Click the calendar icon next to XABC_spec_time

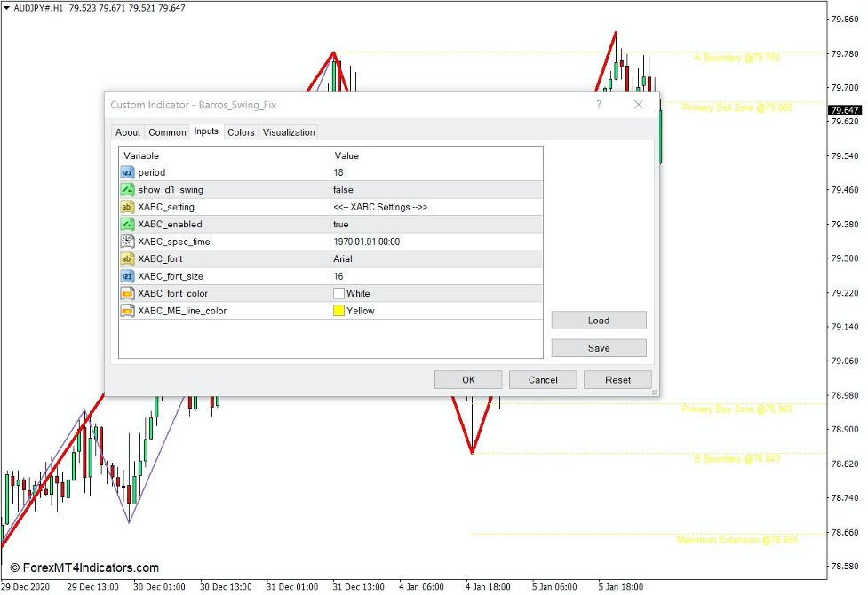click(x=126, y=242)
